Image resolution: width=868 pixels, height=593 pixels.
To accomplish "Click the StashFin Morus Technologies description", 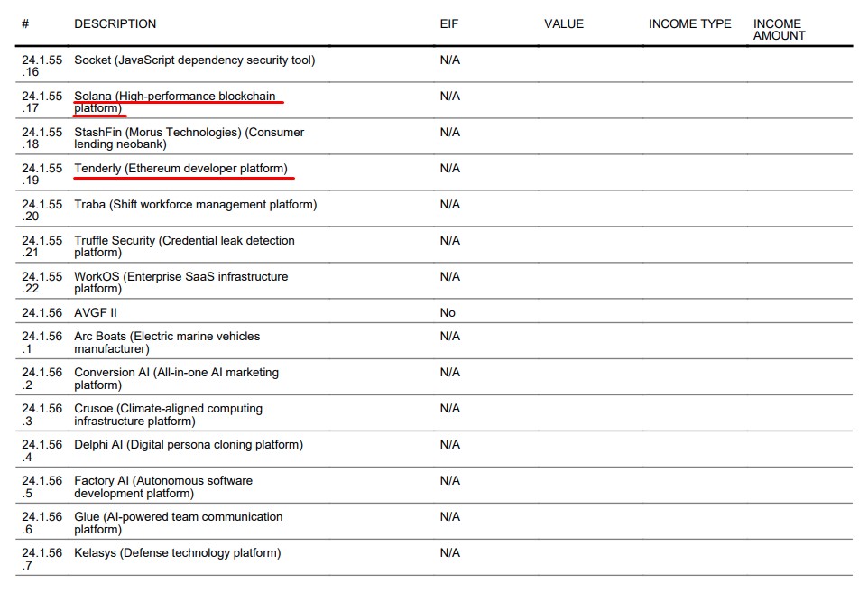I will (x=189, y=138).
